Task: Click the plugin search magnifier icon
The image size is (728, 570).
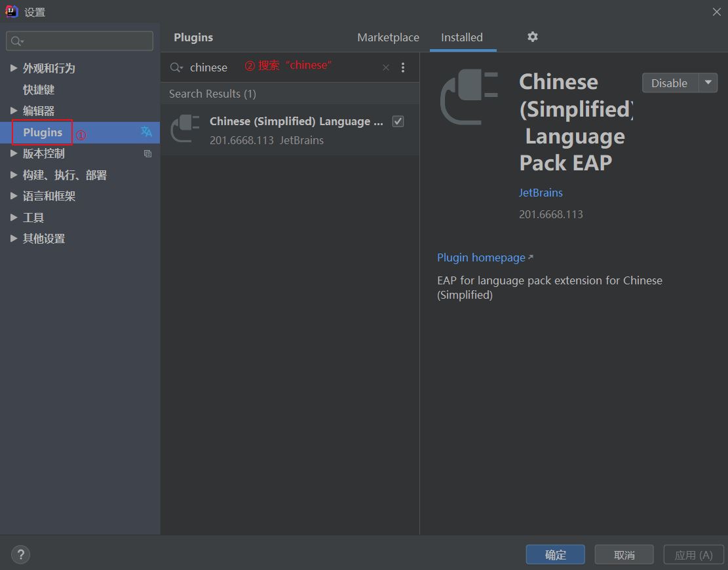Action: coord(176,67)
